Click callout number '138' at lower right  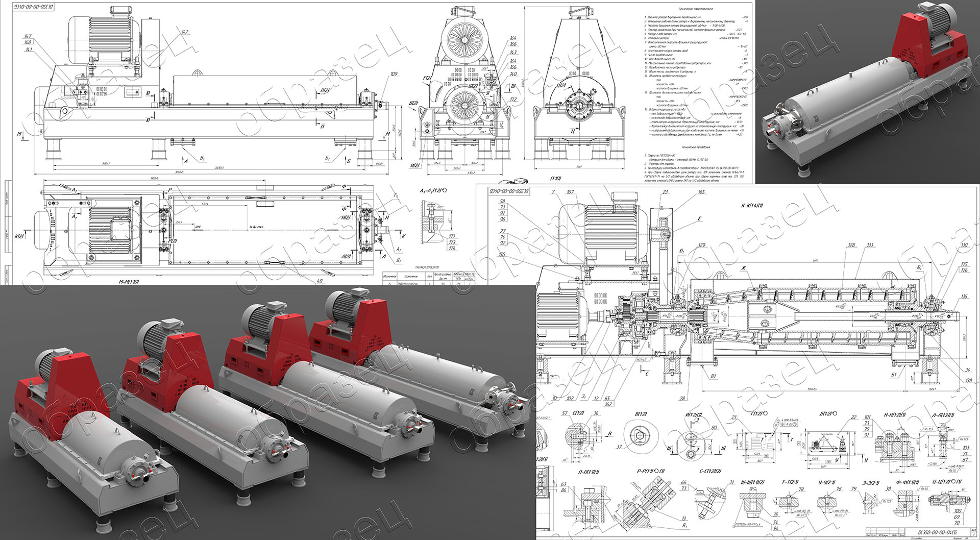968,380
